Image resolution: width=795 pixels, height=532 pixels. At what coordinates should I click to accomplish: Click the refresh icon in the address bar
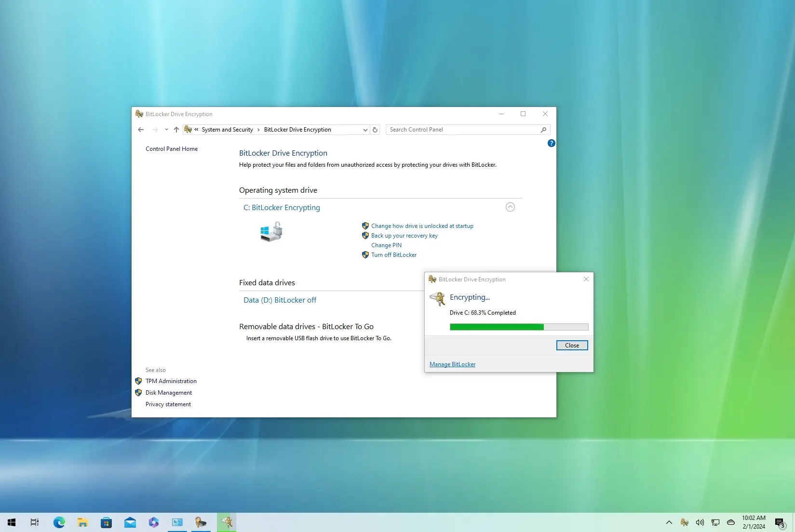[375, 130]
